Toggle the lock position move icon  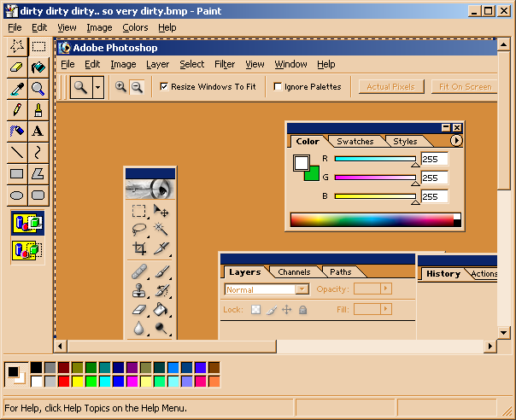click(287, 310)
